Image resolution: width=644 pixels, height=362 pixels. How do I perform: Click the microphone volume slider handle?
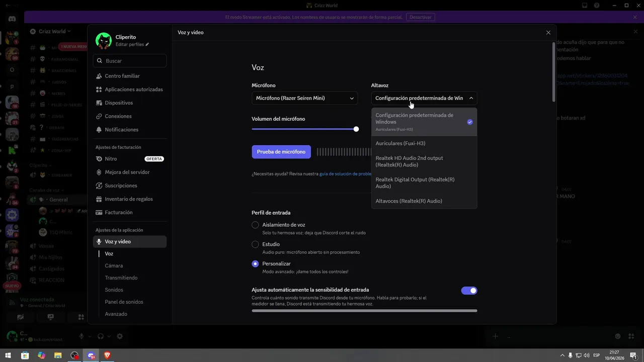pos(356,129)
